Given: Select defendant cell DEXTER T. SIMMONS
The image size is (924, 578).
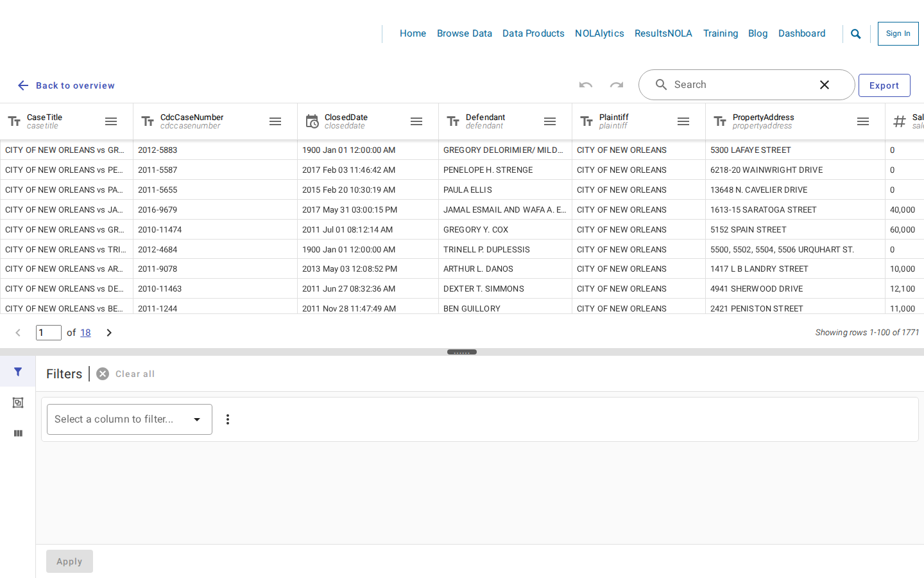Looking at the screenshot, I should pyautogui.click(x=505, y=289).
